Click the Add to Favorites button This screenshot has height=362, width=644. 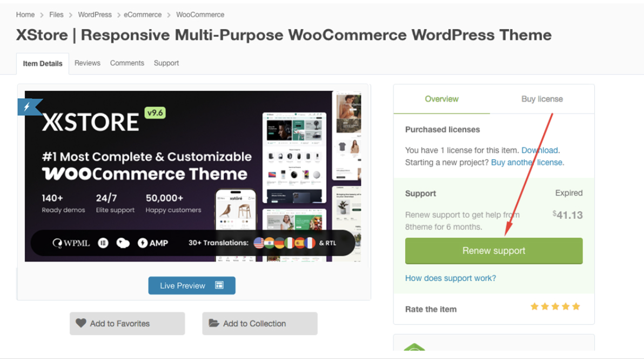[x=128, y=324]
